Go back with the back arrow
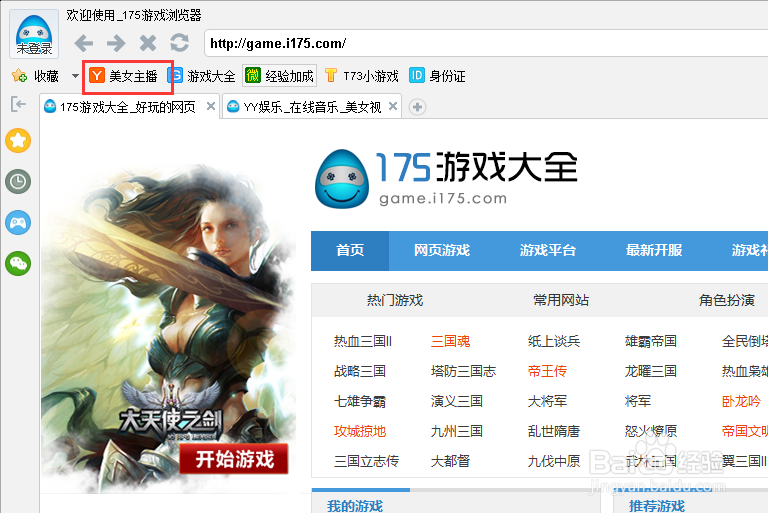This screenshot has height=513, width=768. (x=84, y=43)
